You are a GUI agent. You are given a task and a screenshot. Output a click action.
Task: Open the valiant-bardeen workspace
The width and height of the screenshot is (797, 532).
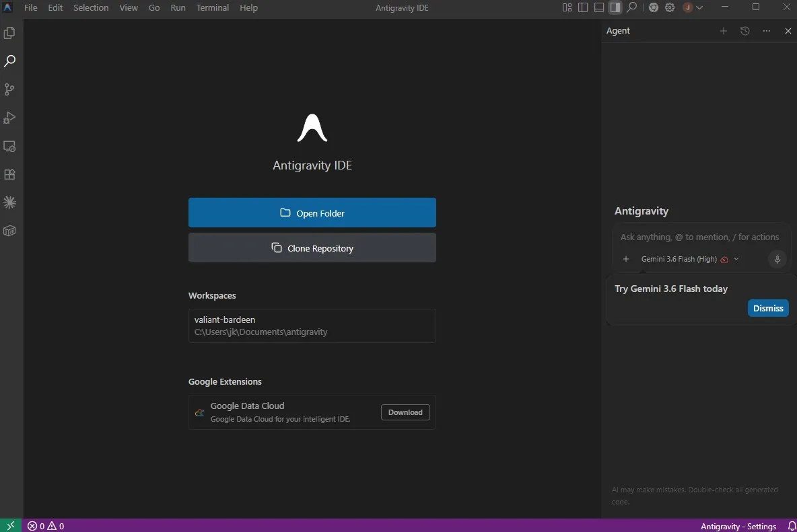click(312, 326)
